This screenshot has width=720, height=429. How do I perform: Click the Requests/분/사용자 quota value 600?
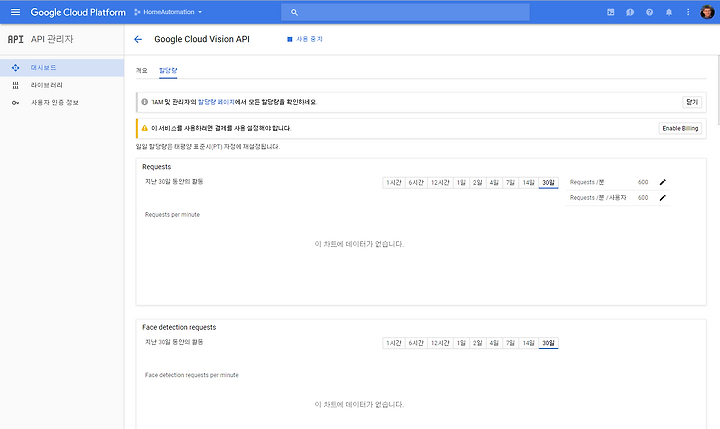[643, 198]
